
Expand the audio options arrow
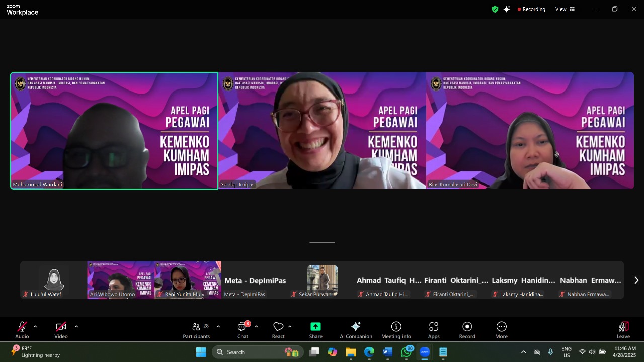point(35,327)
